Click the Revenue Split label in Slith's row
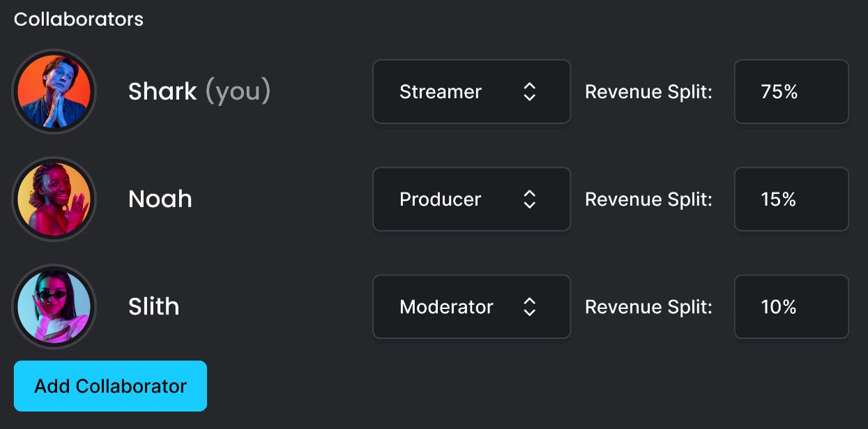868x429 pixels. [x=648, y=307]
